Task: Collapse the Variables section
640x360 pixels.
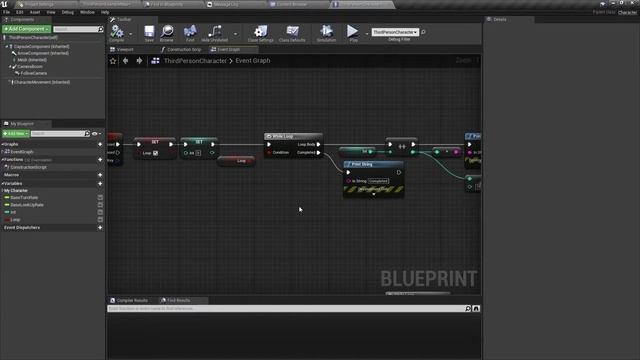Action: click(x=2, y=184)
